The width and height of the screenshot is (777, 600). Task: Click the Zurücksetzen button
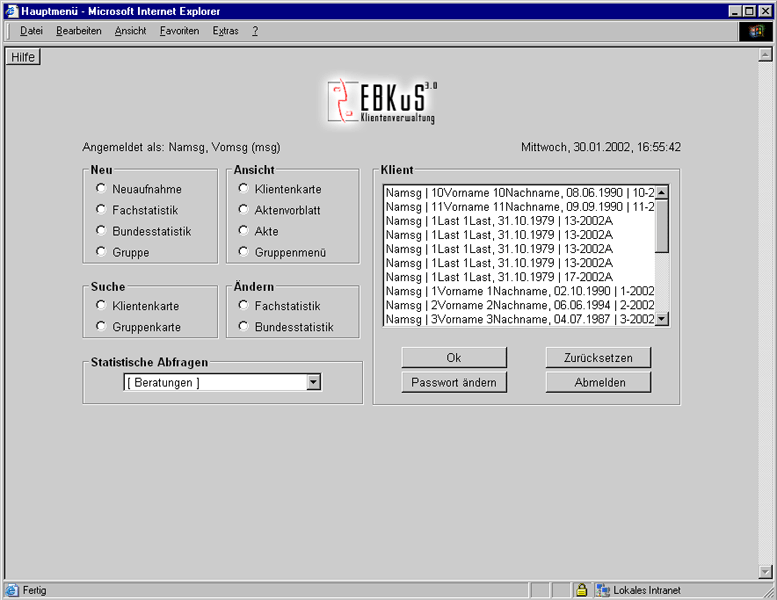coord(598,358)
